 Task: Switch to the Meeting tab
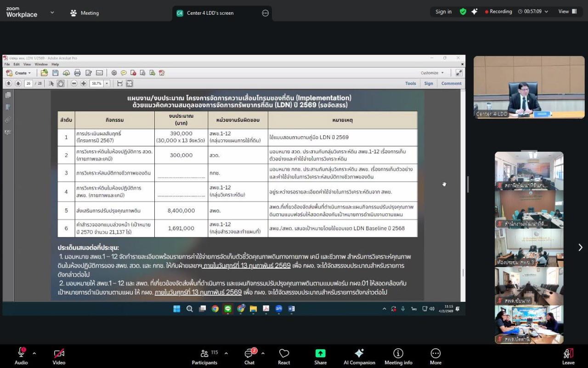click(x=85, y=13)
